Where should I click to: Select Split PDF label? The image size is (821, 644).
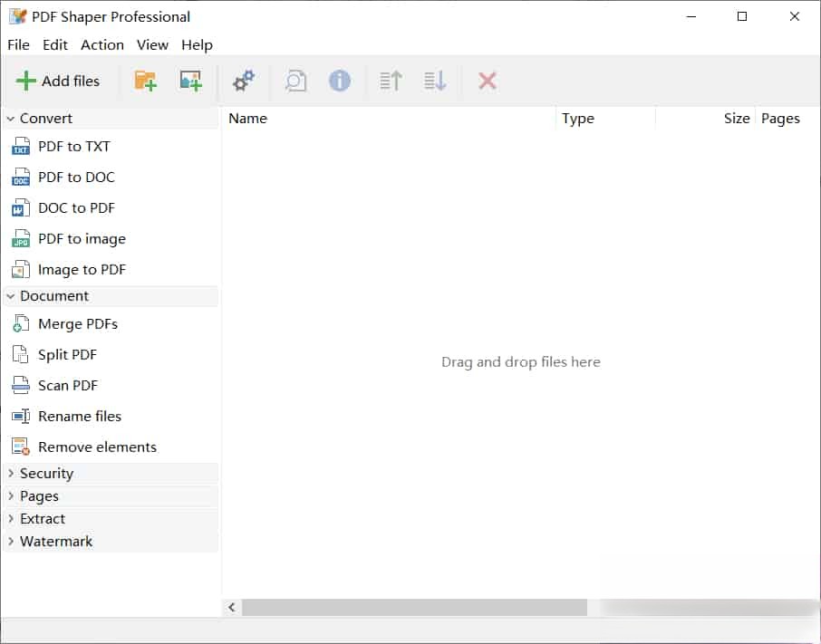pyautogui.click(x=68, y=355)
